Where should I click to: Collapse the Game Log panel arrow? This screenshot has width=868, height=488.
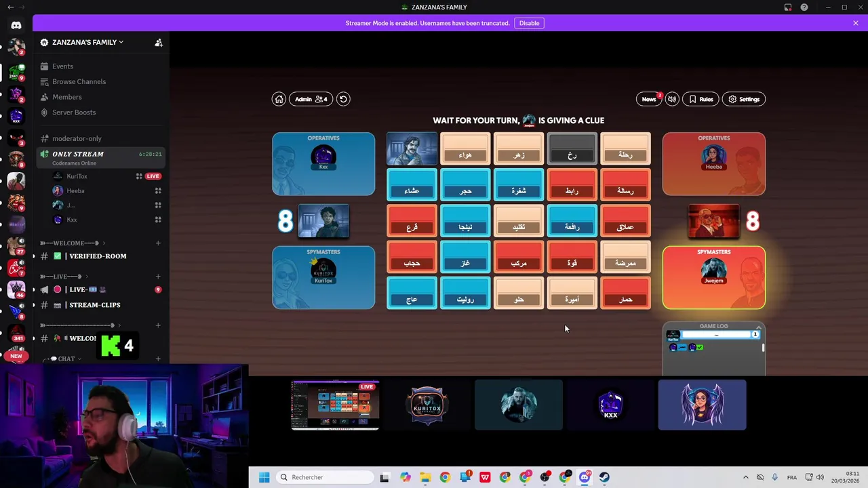[x=759, y=327]
